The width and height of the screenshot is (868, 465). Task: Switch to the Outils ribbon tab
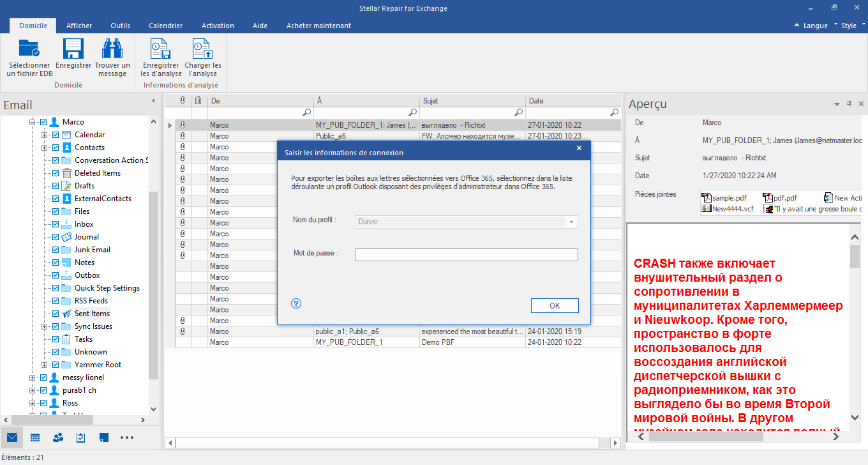click(120, 26)
